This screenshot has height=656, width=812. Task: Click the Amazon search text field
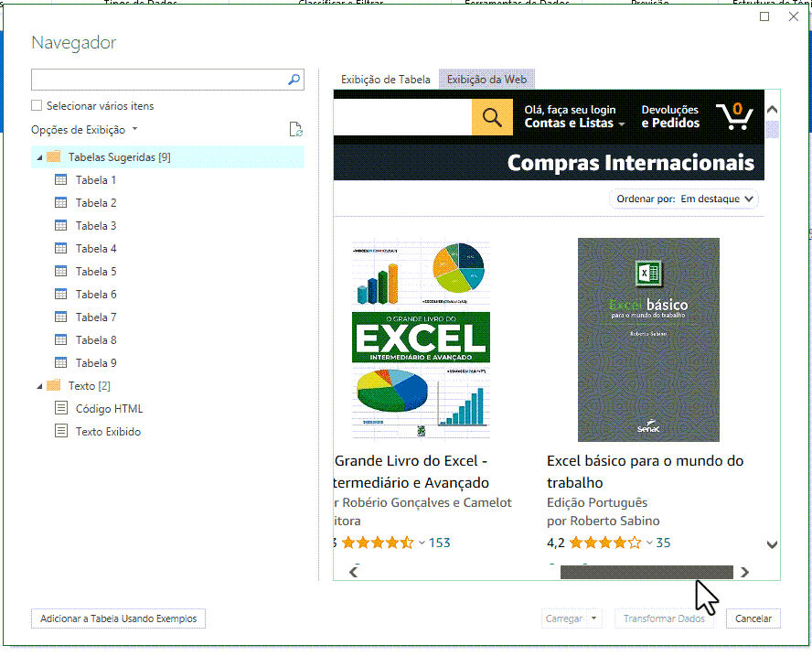click(x=402, y=117)
